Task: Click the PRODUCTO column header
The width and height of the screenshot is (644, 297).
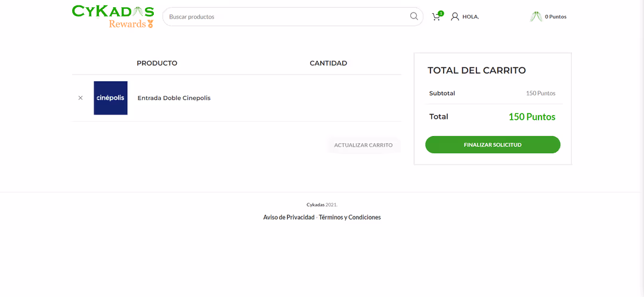Action: tap(157, 63)
